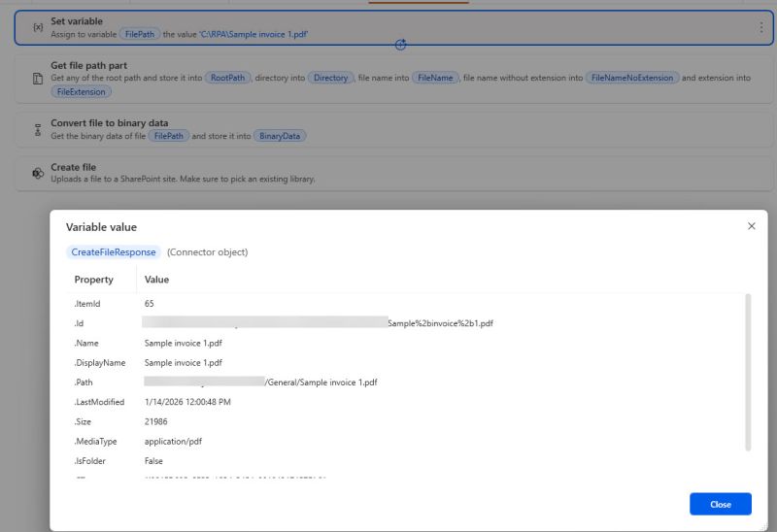Click the SharePoint Create file icon
Viewport: 777px width, 532px height.
pyautogui.click(x=37, y=173)
